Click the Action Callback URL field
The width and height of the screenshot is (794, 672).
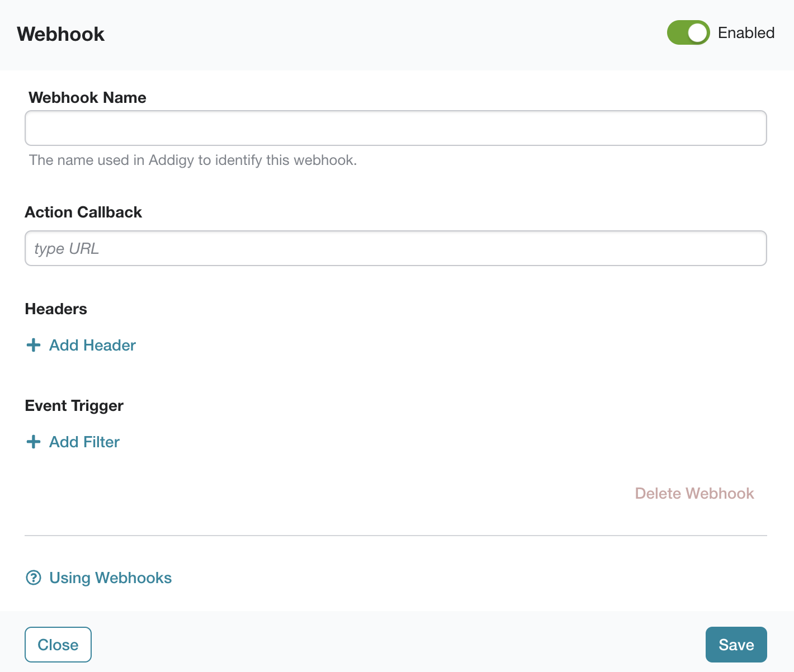tap(395, 248)
